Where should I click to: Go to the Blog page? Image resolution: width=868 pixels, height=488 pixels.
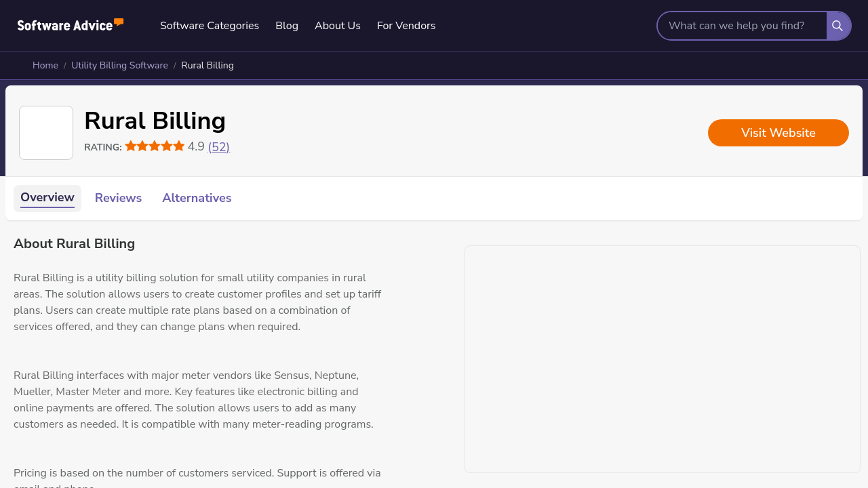287,26
